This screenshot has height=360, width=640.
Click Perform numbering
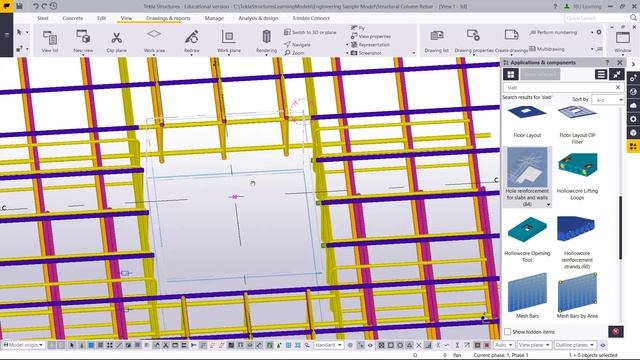pos(553,33)
